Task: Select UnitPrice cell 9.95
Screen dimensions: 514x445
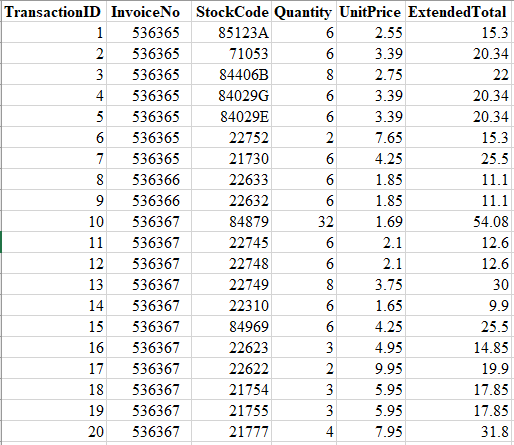Action: (x=371, y=369)
